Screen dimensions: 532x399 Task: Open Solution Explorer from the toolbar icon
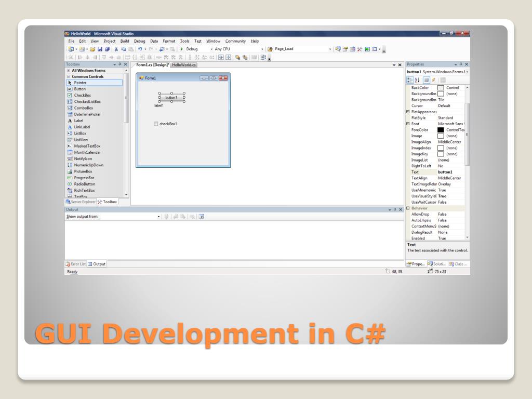click(x=338, y=49)
